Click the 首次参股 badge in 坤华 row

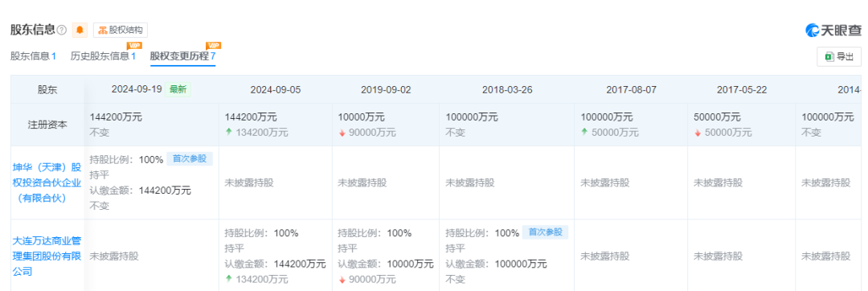tap(190, 159)
